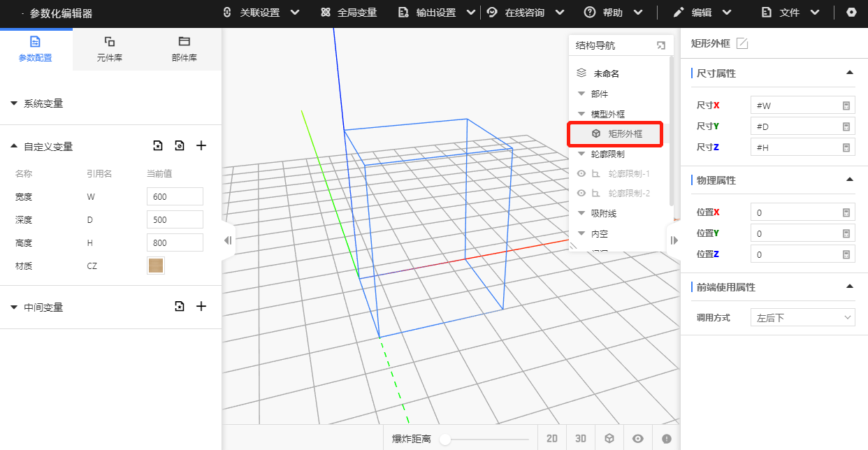Add a new custom variable with plus
The image size is (868, 450).
click(x=201, y=145)
